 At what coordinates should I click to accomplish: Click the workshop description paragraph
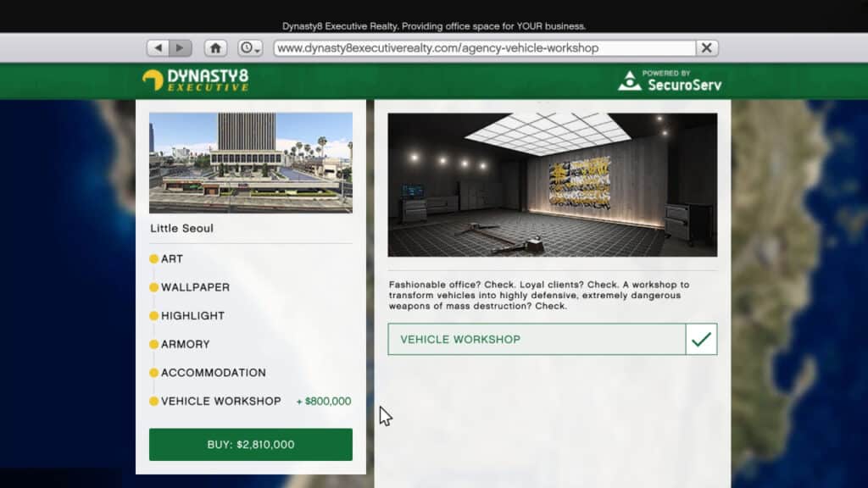click(539, 296)
